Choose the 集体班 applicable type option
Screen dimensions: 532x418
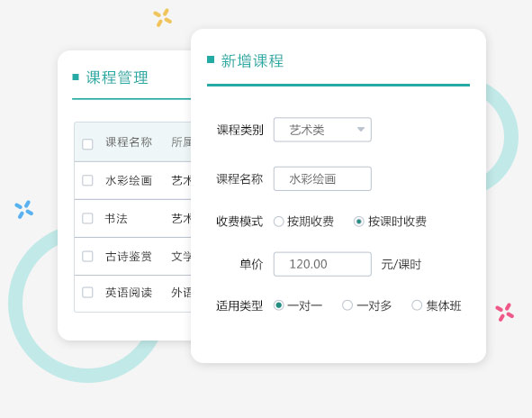click(x=417, y=305)
